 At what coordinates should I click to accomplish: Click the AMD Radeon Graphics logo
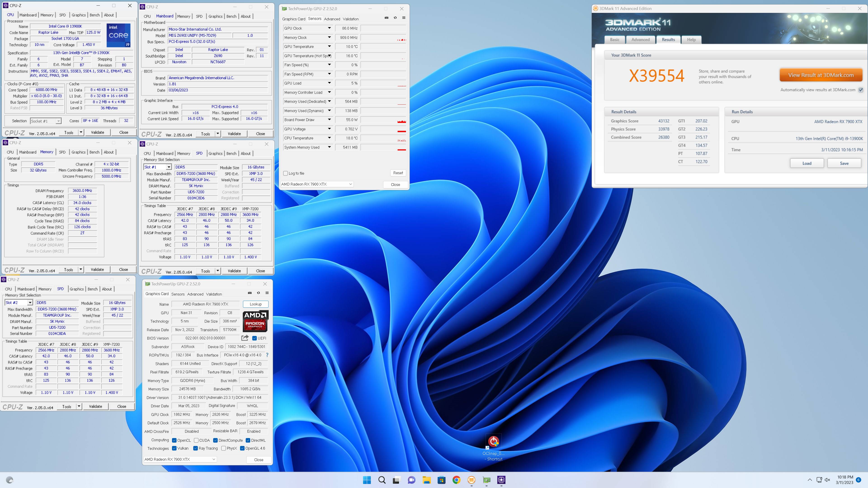coord(255,321)
